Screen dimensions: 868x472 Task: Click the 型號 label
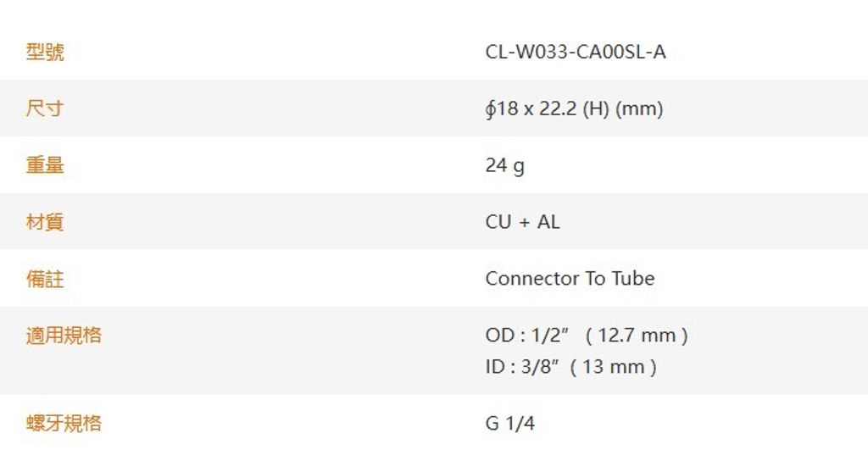(x=45, y=52)
